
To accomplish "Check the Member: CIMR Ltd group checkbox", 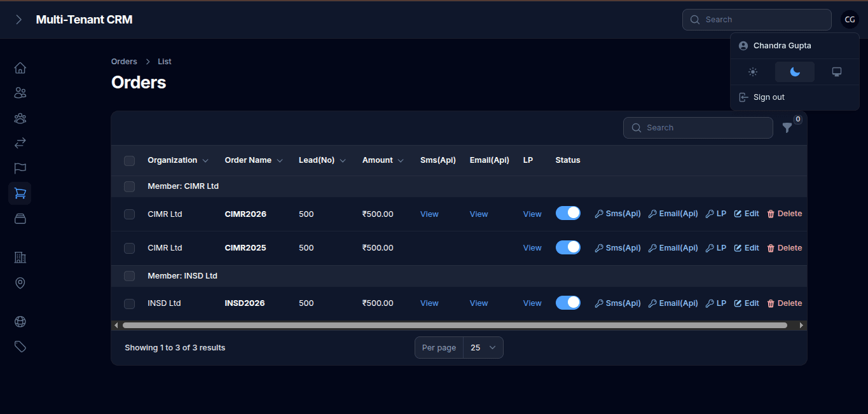I will [129, 186].
